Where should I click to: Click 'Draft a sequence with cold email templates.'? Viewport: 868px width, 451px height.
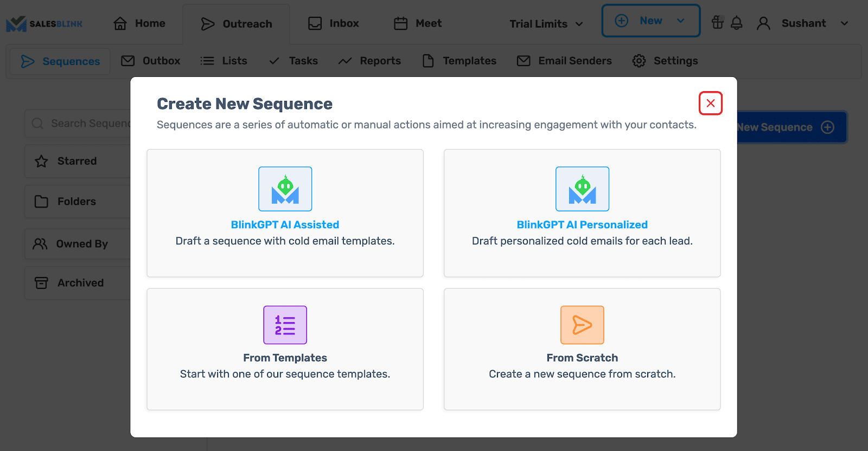(285, 241)
